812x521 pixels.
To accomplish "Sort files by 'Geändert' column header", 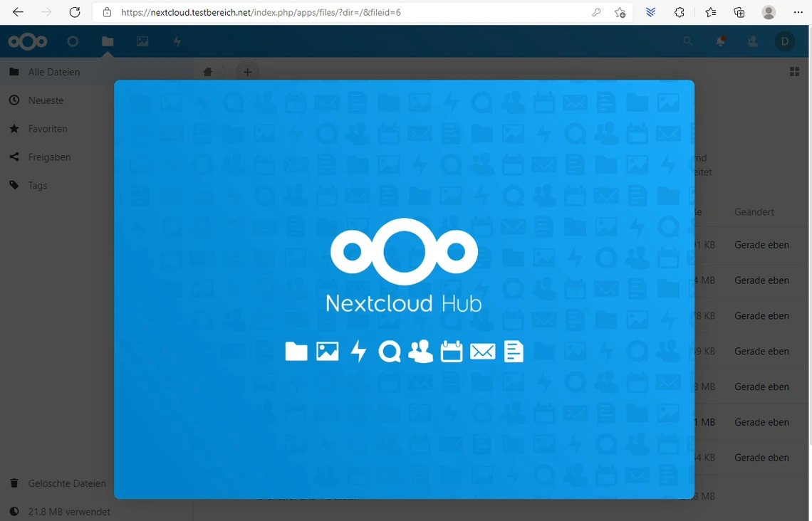I will coord(754,212).
